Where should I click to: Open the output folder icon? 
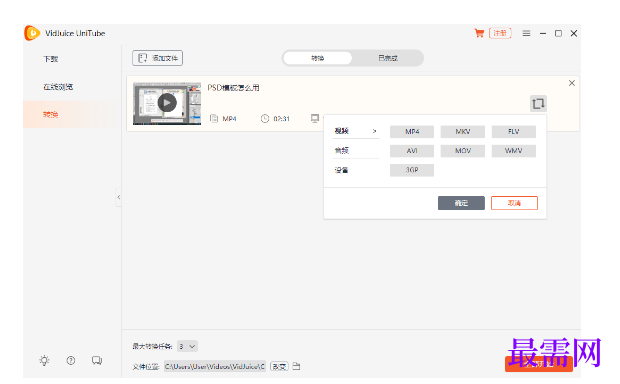(x=296, y=367)
